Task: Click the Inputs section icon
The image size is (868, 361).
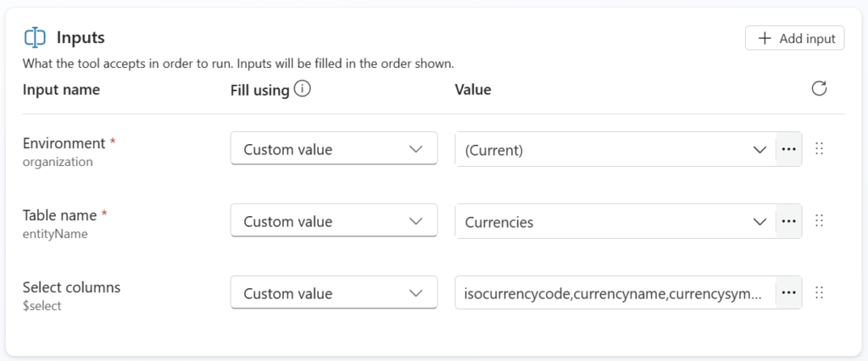Action: pos(35,38)
